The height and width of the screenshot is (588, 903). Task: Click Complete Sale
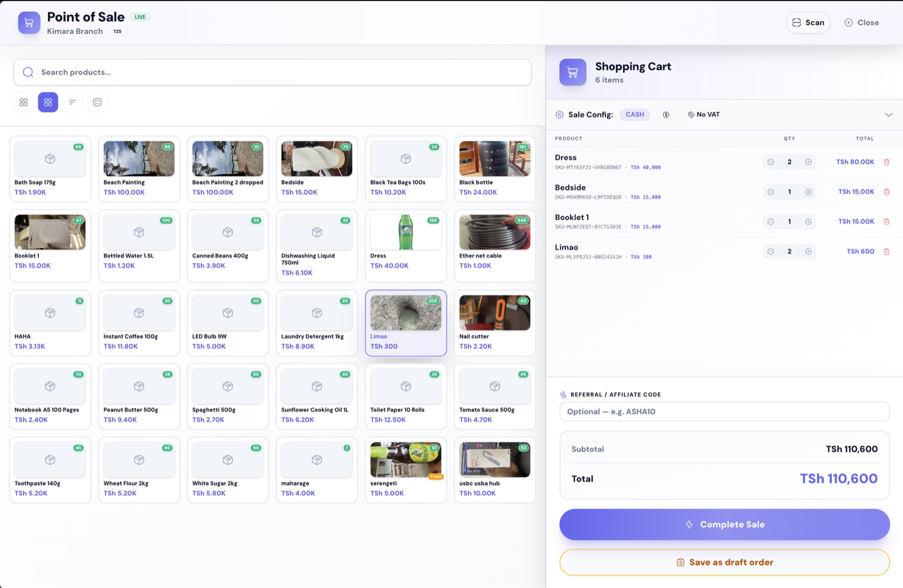coord(725,524)
